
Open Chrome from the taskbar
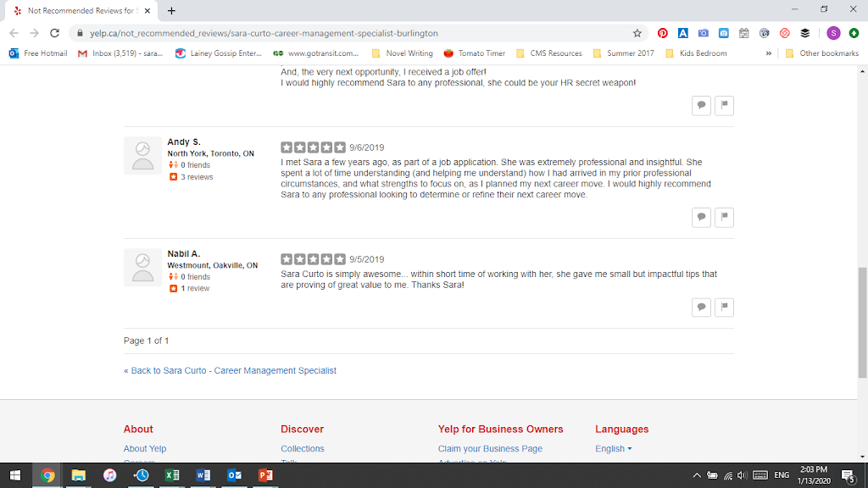[x=47, y=475]
